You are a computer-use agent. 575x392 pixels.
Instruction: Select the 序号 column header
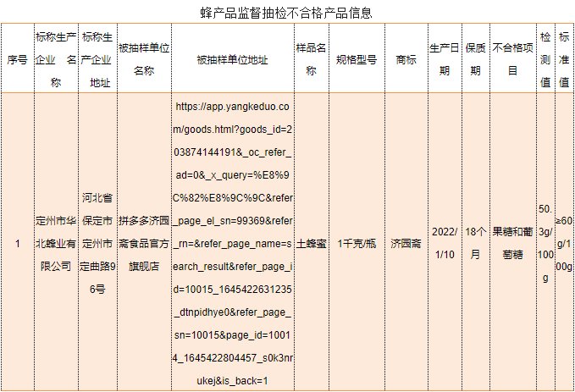pyautogui.click(x=17, y=60)
